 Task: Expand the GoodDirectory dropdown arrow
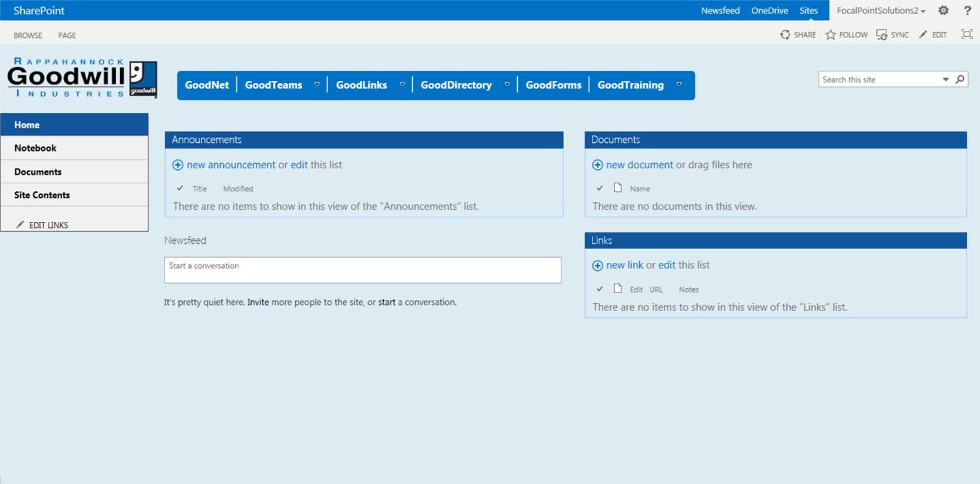click(x=506, y=84)
